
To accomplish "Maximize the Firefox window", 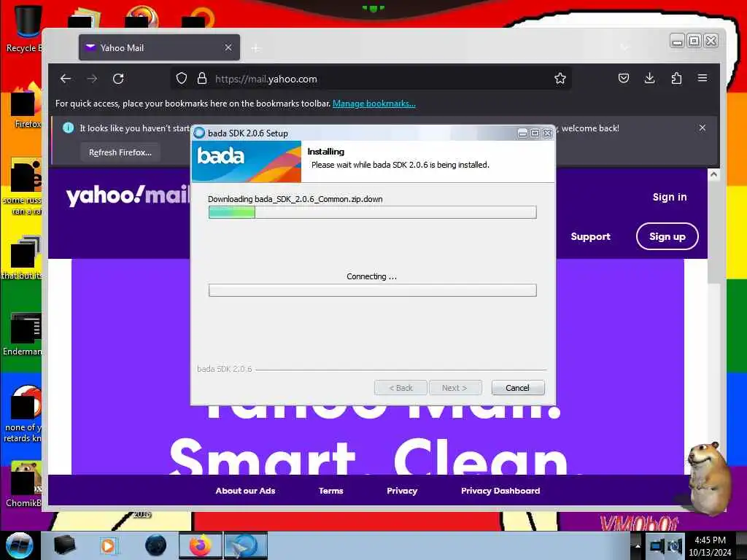I will (694, 41).
